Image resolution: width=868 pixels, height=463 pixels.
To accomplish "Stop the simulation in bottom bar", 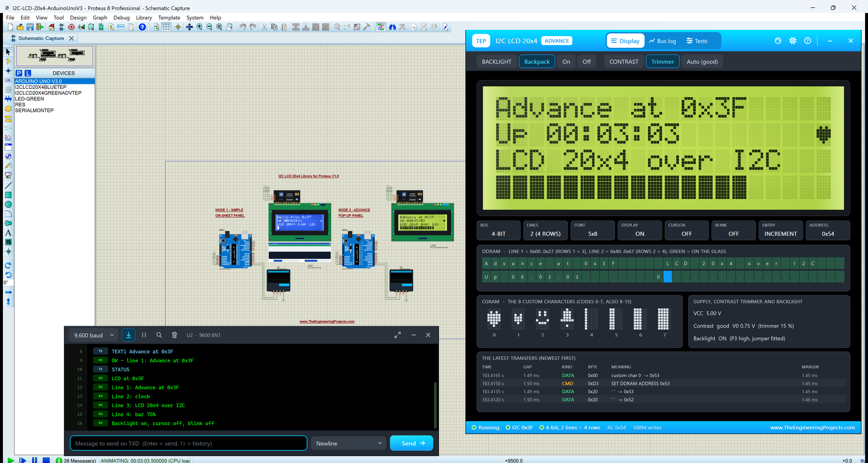I will pyautogui.click(x=46, y=460).
